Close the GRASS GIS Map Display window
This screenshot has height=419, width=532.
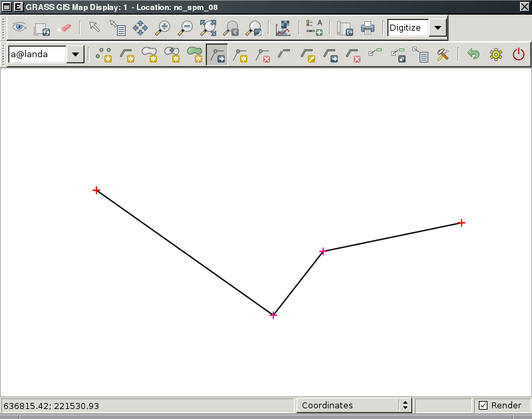pyautogui.click(x=525, y=7)
